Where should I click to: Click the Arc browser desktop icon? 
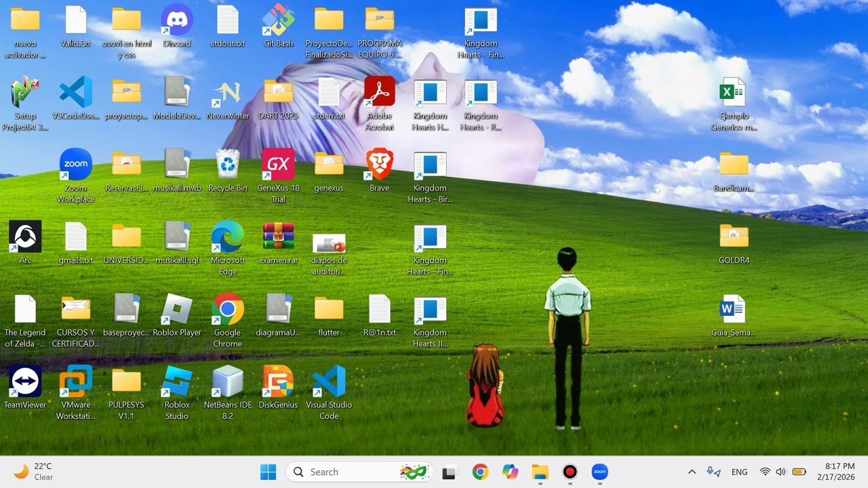coord(25,243)
